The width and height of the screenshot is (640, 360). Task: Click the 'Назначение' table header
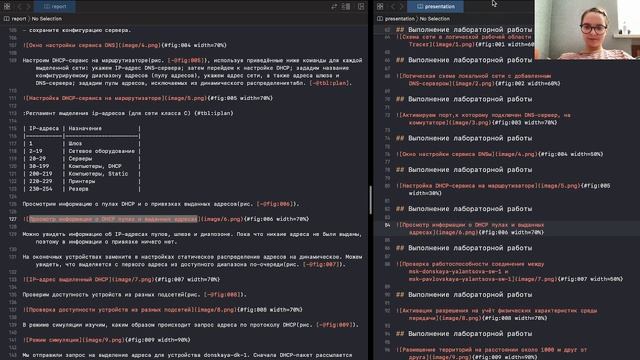[85, 129]
